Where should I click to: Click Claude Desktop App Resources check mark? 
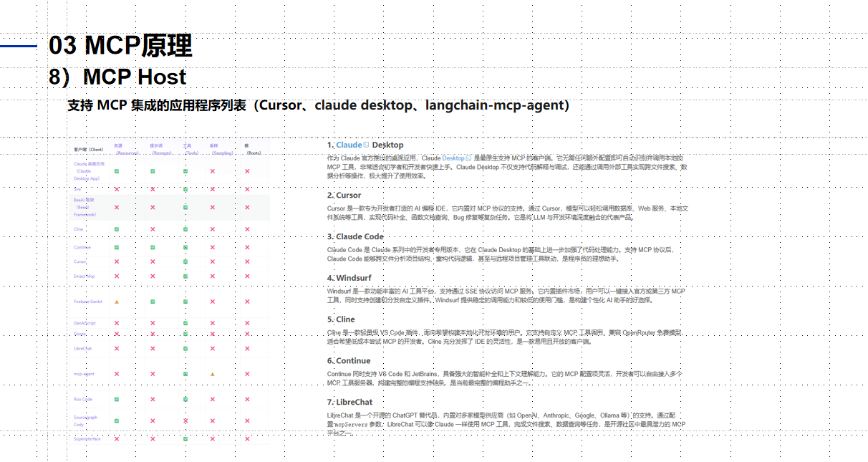[x=117, y=171]
